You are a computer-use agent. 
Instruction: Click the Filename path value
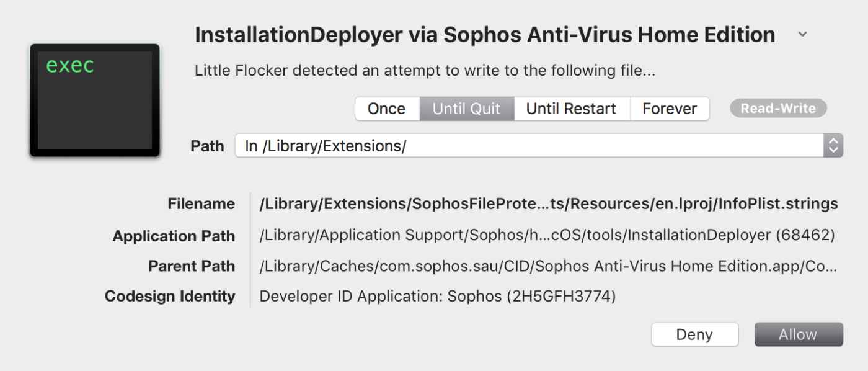549,204
